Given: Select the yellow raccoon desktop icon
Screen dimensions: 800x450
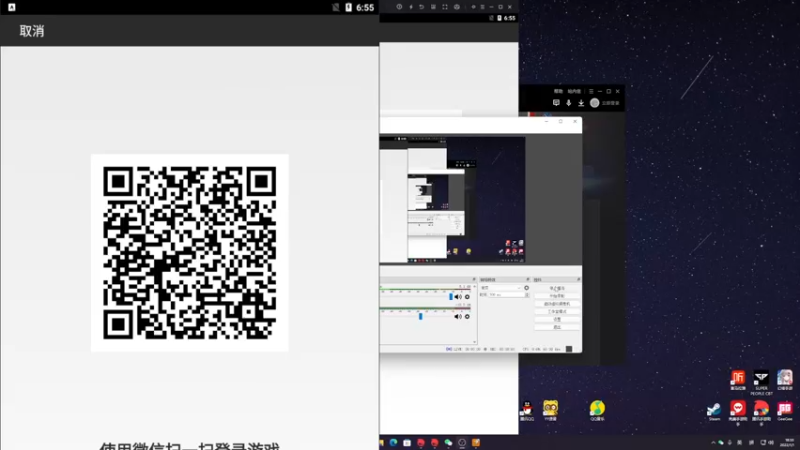Looking at the screenshot, I should coord(550,410).
